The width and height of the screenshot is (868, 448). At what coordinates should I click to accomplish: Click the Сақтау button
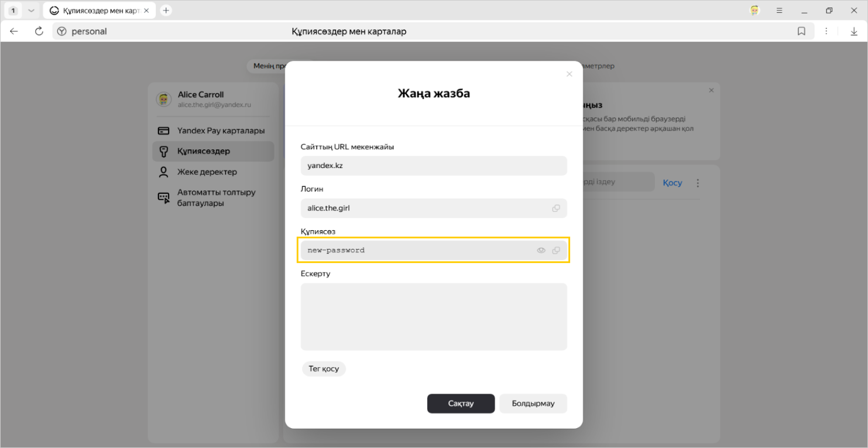461,403
